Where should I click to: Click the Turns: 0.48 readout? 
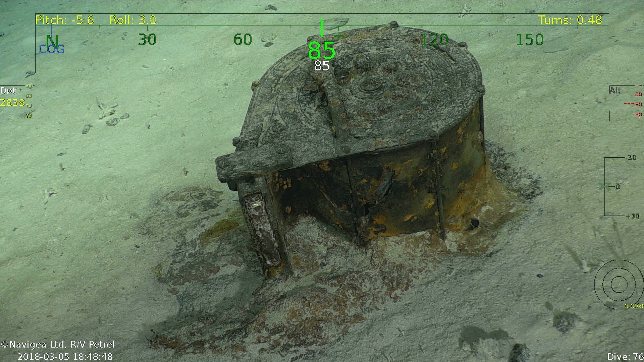(x=570, y=20)
